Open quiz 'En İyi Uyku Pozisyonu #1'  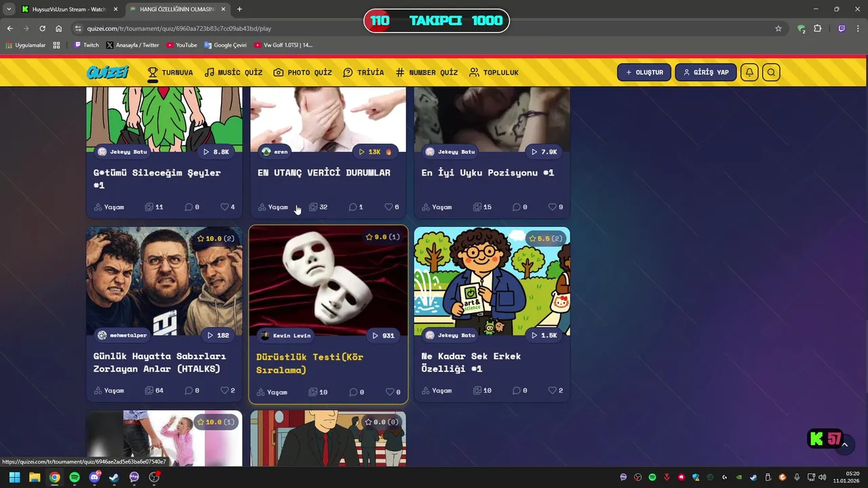(x=488, y=173)
